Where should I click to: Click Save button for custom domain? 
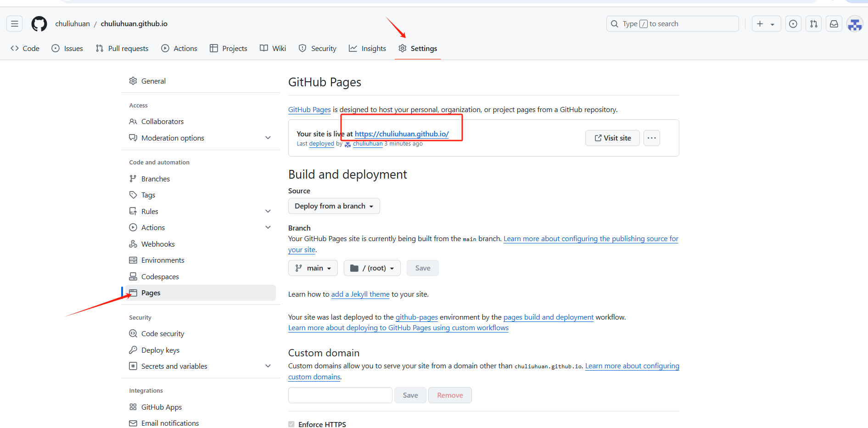410,395
